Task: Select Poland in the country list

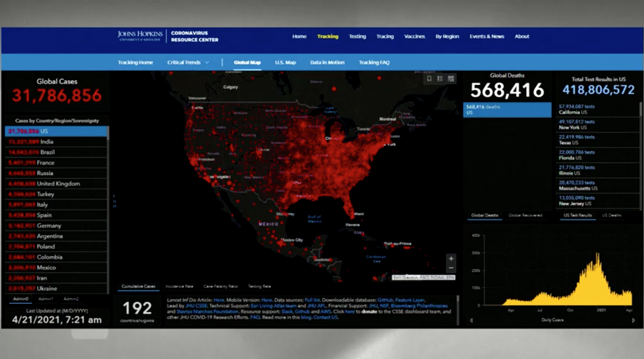Action: click(x=56, y=246)
